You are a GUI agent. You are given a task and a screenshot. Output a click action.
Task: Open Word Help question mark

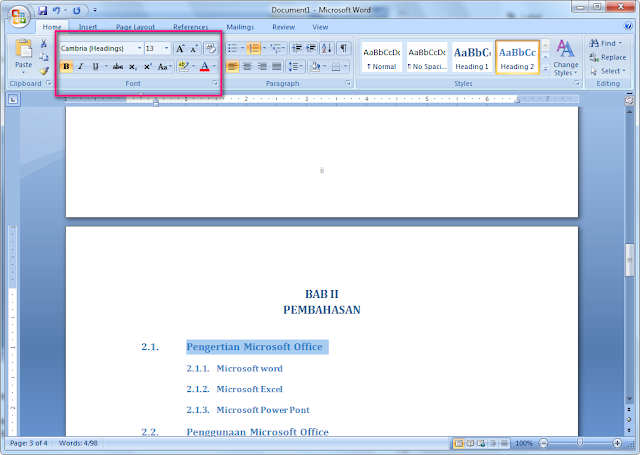click(628, 26)
